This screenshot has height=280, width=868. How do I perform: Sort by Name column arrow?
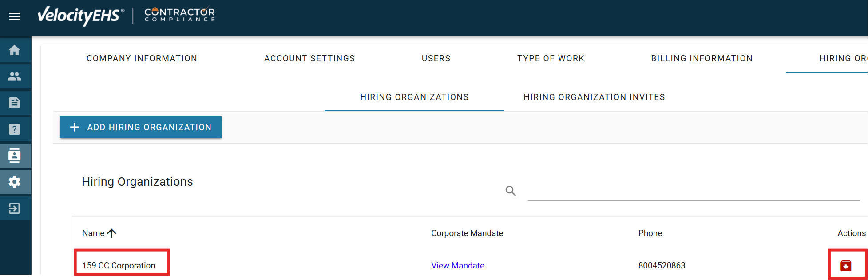pos(112,233)
